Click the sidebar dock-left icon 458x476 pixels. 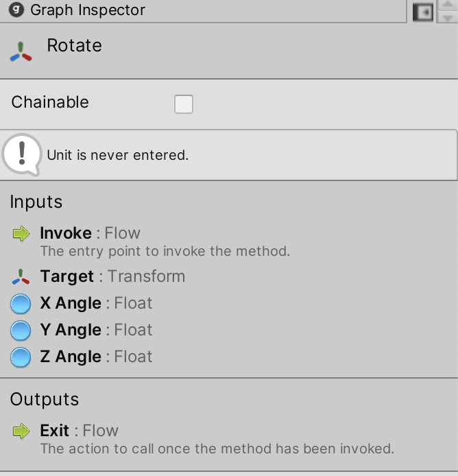click(x=423, y=12)
